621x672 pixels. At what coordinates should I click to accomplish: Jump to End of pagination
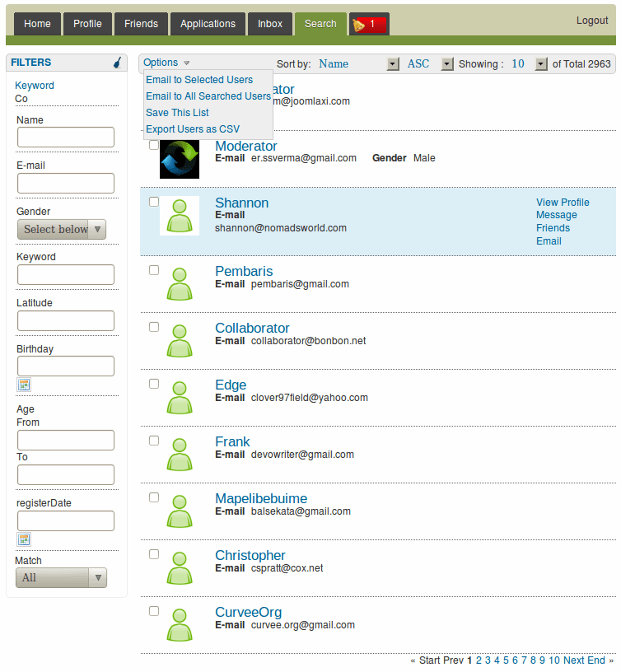pos(595,660)
